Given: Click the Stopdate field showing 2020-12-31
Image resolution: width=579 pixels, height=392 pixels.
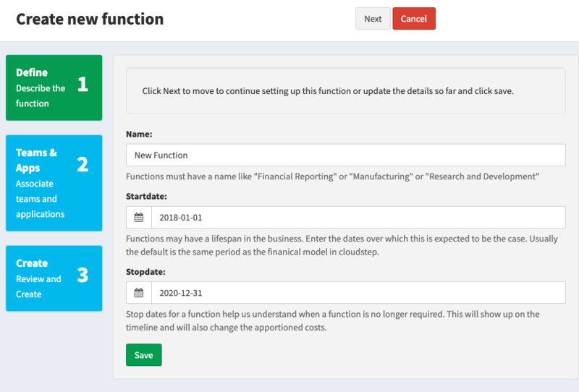Looking at the screenshot, I should click(x=358, y=293).
